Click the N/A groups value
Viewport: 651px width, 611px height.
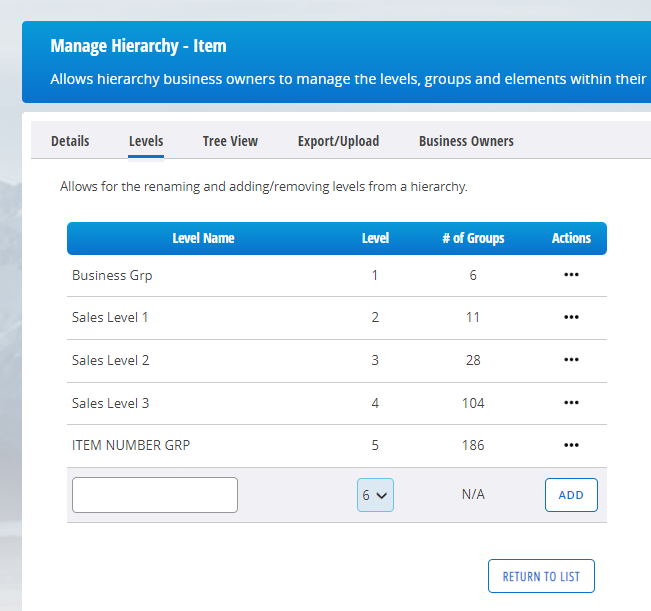(x=473, y=494)
